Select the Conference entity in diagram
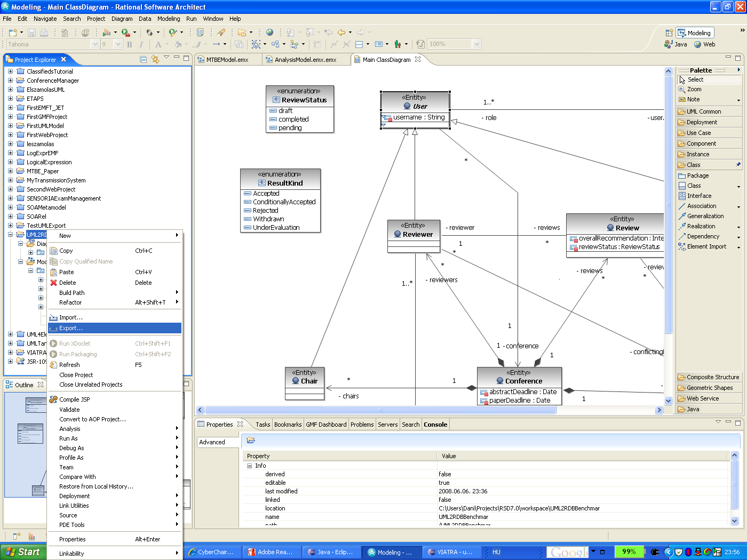Image resolution: width=747 pixels, height=560 pixels. pos(519,386)
